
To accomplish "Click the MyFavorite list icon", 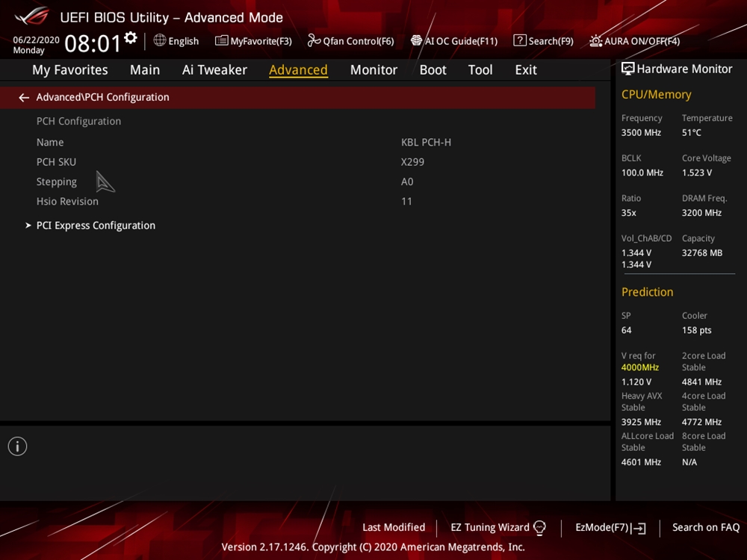I will click(222, 41).
